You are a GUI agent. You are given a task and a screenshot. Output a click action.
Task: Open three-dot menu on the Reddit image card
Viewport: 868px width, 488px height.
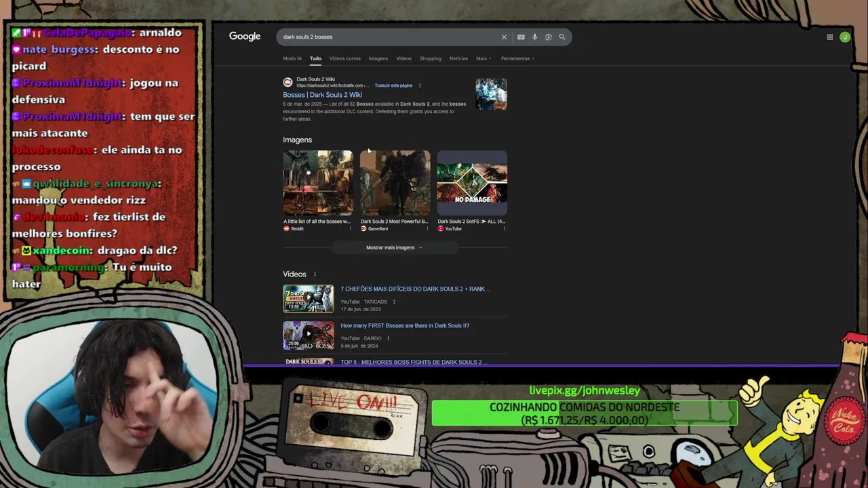pyautogui.click(x=351, y=228)
